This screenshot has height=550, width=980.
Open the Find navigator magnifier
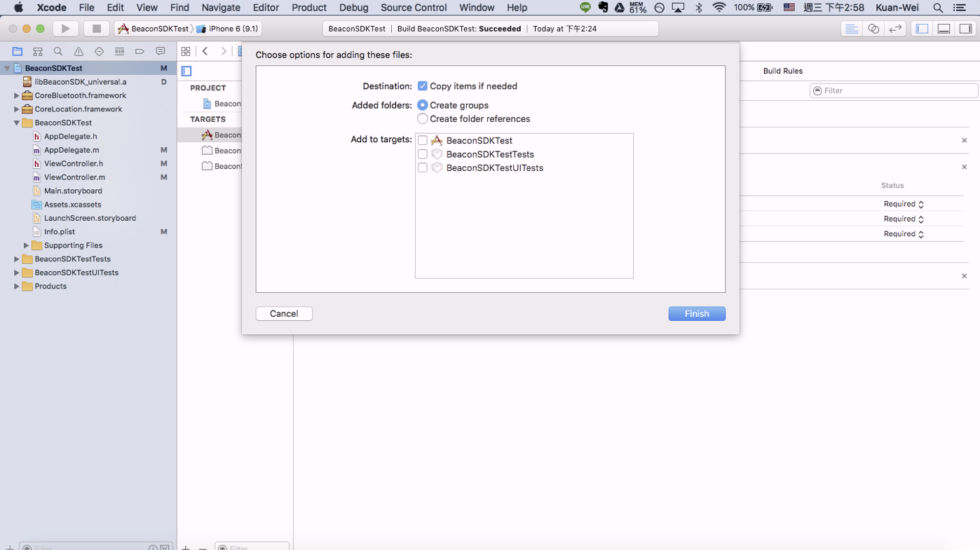click(x=58, y=51)
